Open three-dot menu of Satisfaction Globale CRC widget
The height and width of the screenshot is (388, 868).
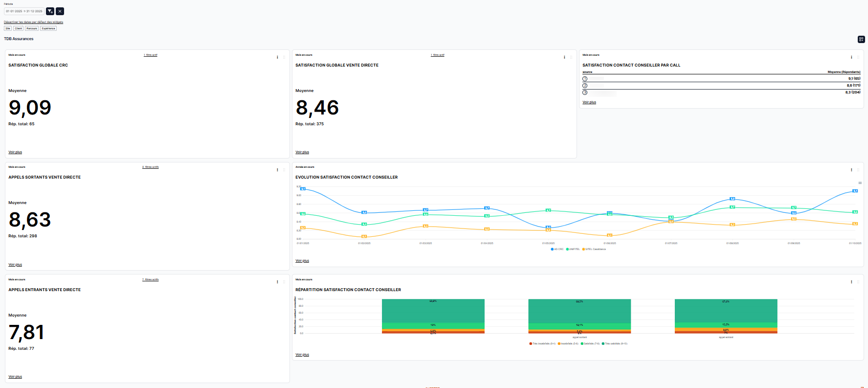[x=277, y=57]
